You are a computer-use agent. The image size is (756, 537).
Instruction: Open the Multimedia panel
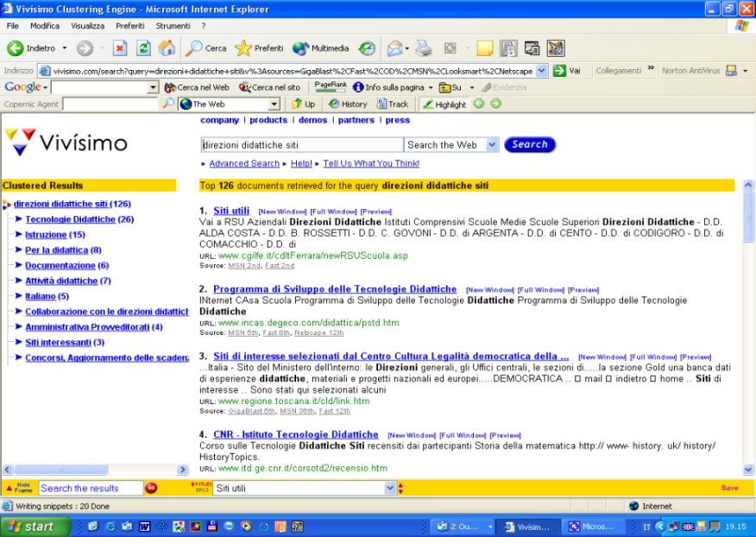click(x=321, y=48)
